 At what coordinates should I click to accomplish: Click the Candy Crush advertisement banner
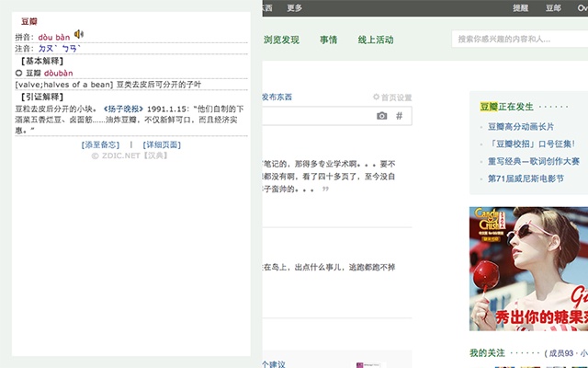tap(528, 269)
